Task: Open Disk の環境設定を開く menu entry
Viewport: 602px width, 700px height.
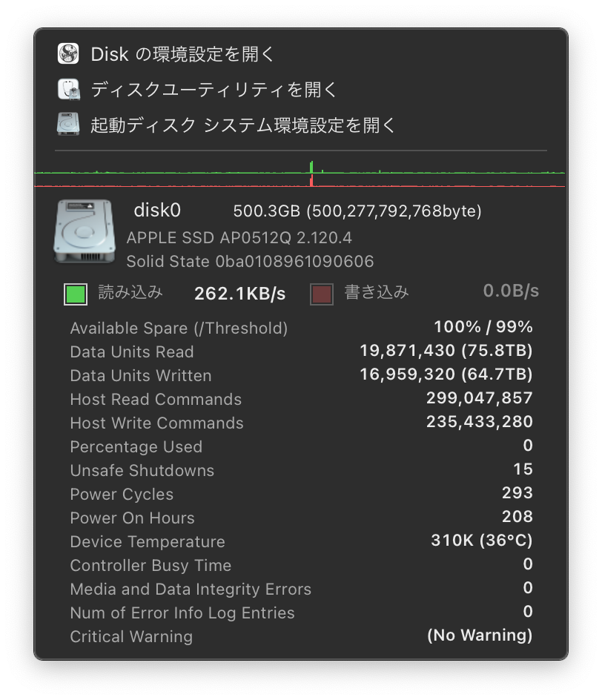Action: pos(182,54)
